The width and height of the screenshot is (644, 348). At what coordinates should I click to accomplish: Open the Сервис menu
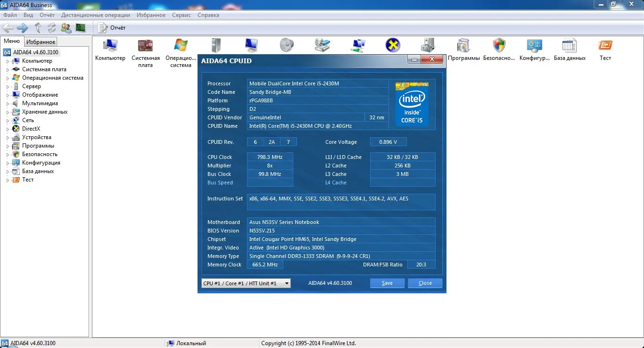(x=181, y=15)
